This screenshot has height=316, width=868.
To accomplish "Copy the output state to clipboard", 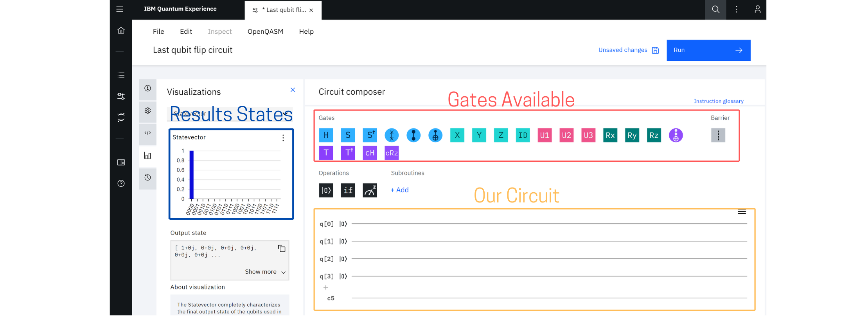I will (x=282, y=249).
